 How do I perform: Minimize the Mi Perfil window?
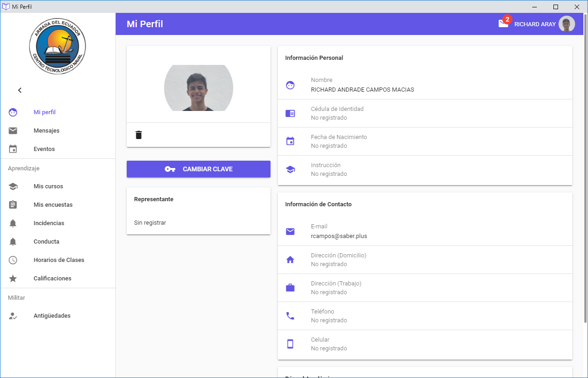point(535,6)
